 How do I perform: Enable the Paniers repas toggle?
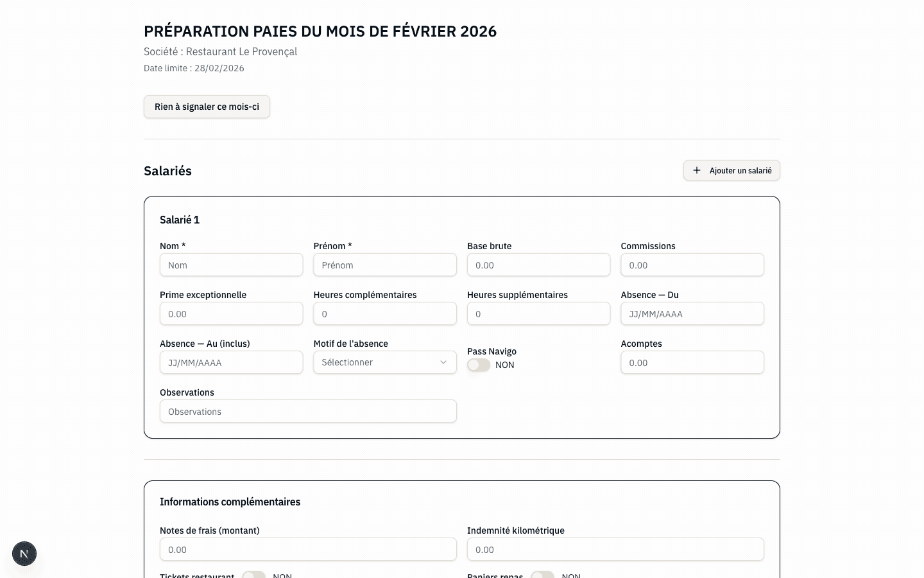543,575
